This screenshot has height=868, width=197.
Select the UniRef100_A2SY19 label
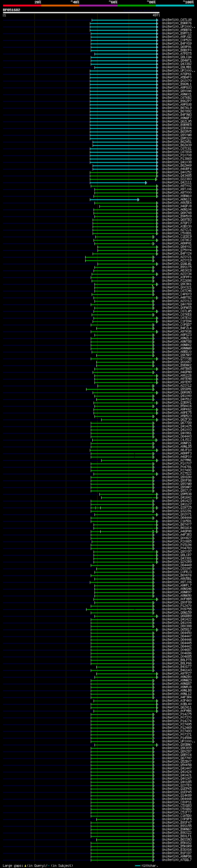[176, 260]
